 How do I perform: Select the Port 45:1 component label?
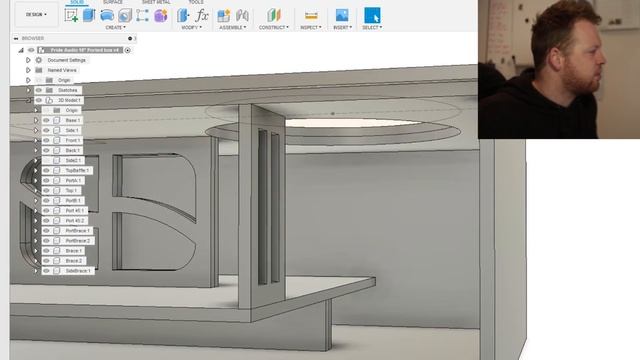(x=75, y=211)
